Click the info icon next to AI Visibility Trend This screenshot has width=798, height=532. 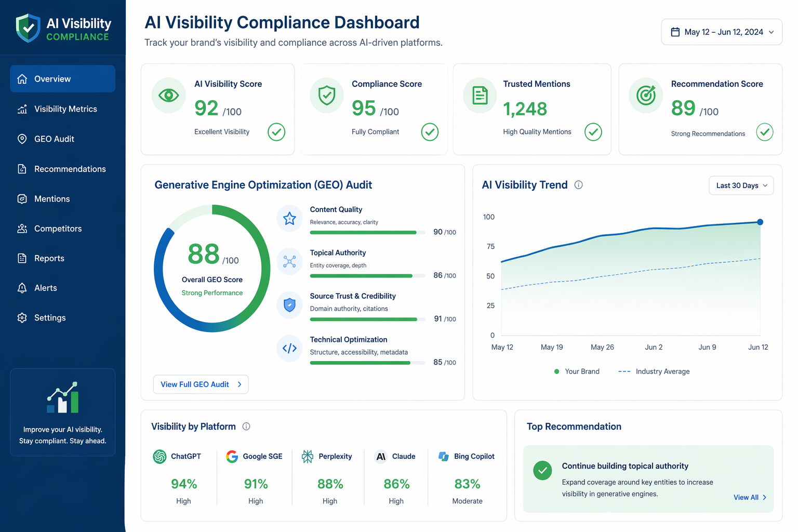[x=578, y=185]
